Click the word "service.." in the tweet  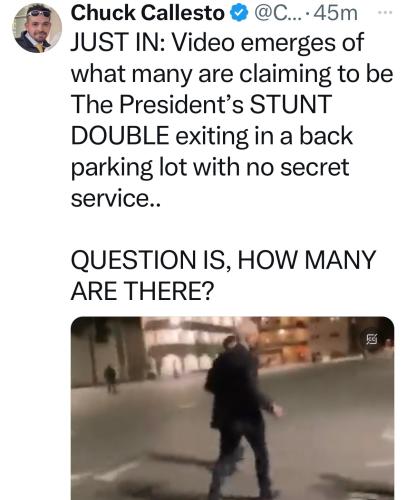tap(116, 199)
